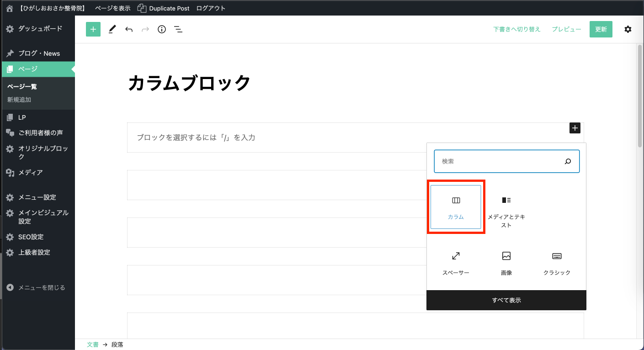Viewport: 644px width, 350px height.
Task: Click the undo arrow in the toolbar
Action: (x=129, y=29)
